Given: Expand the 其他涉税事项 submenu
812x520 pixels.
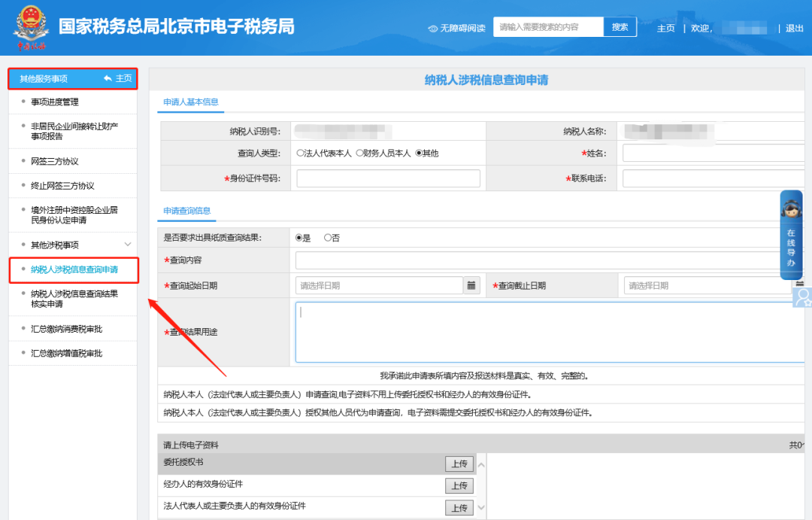Looking at the screenshot, I should [127, 245].
